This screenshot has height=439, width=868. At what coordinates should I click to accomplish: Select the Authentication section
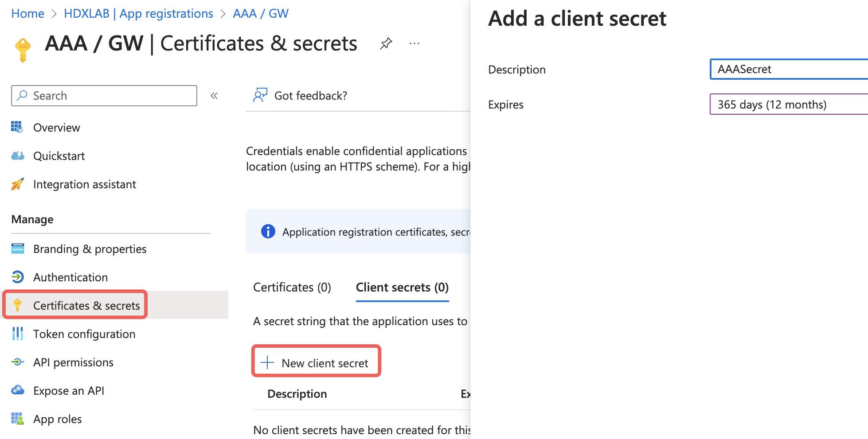(70, 277)
